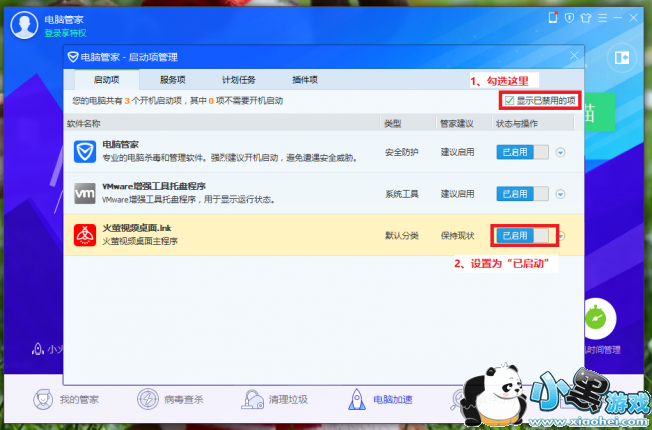Image resolution: width=652 pixels, height=430 pixels.
Task: Click 安全防护 type cell
Action: pos(402,152)
